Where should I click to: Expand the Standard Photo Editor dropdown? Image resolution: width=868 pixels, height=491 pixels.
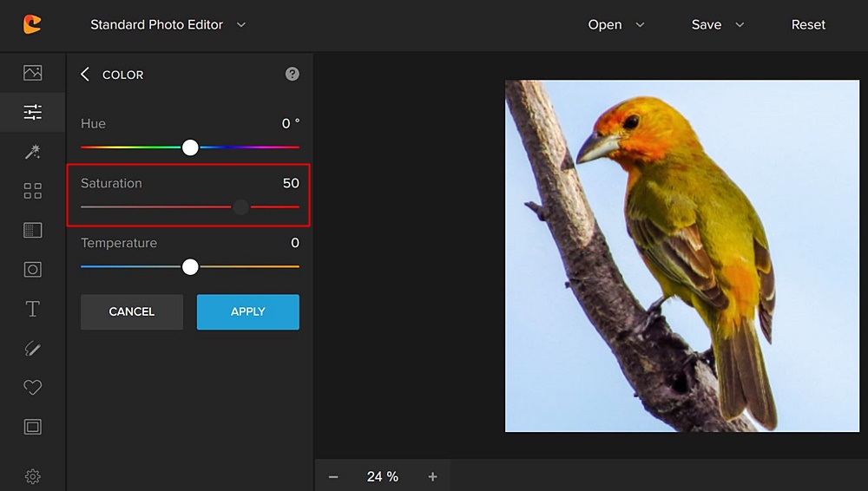tap(168, 24)
